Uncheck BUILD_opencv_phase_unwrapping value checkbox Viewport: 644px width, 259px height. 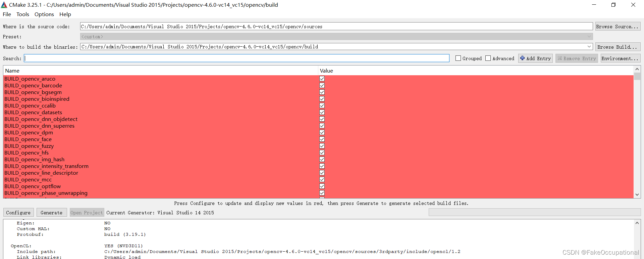[x=322, y=193]
